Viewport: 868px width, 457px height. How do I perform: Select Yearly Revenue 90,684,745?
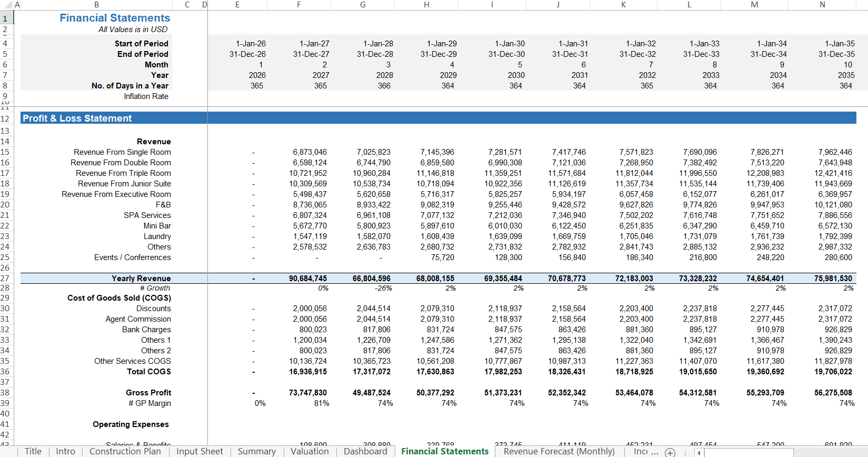[308, 279]
